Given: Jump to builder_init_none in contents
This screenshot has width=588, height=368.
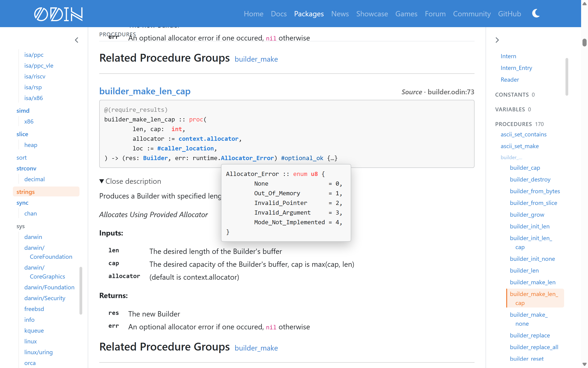Looking at the screenshot, I should click(532, 259).
